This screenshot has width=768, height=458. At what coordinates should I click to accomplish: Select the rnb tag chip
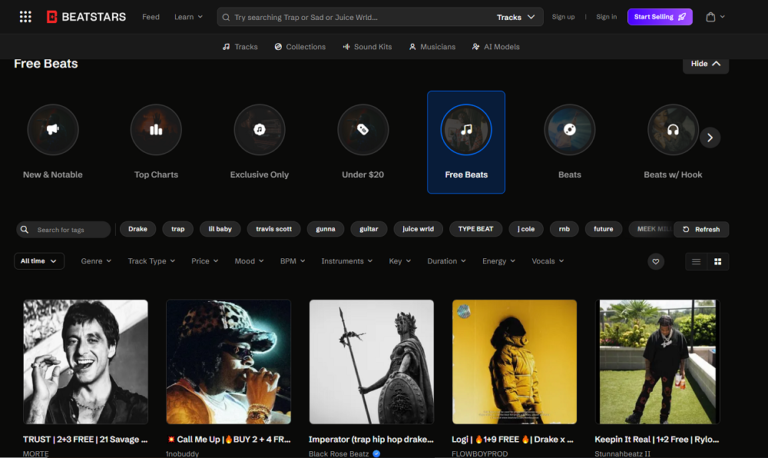[x=564, y=229]
